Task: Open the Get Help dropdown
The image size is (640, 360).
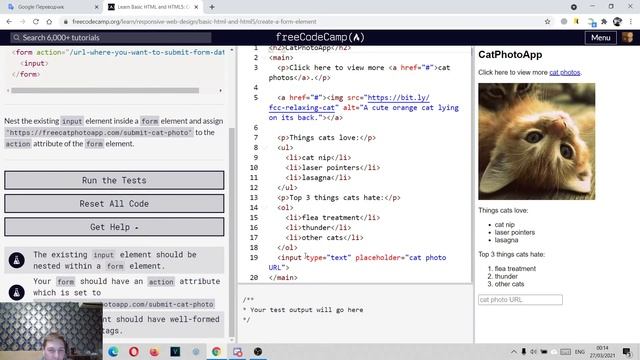Action: [x=114, y=227]
